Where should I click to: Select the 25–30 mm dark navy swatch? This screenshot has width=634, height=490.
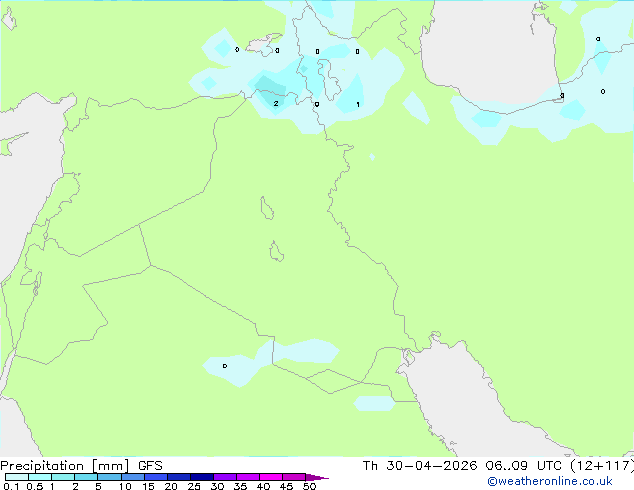(202, 477)
